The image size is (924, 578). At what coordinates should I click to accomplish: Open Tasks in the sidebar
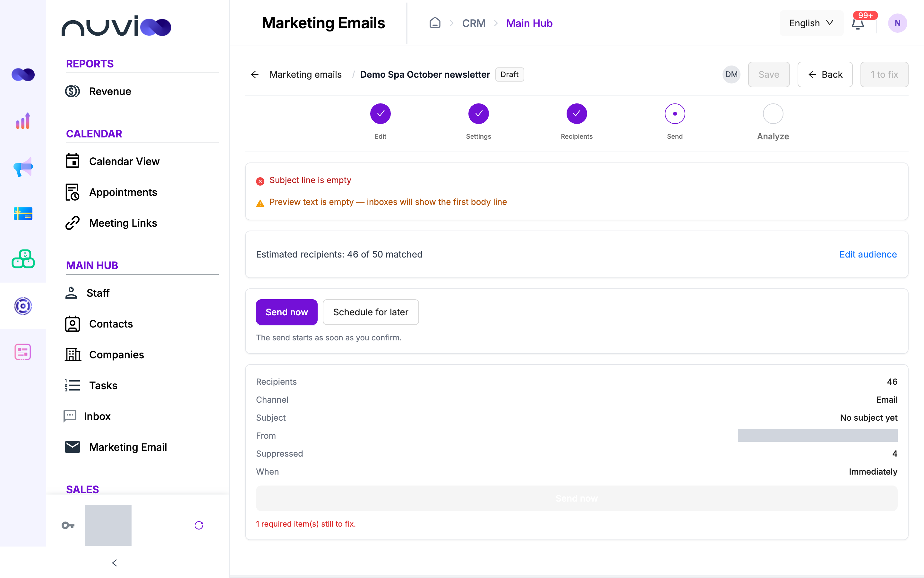91,385
